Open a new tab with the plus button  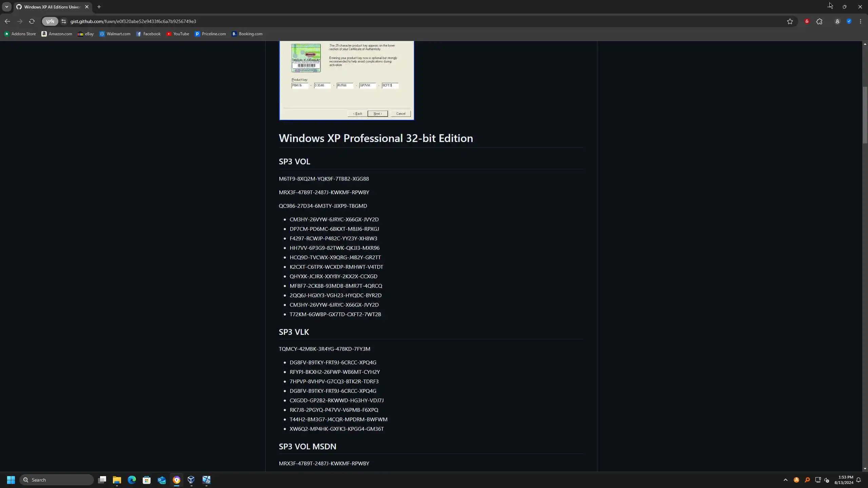pos(99,7)
